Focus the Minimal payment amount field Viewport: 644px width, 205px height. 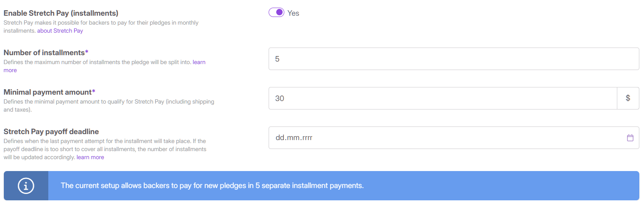(442, 98)
